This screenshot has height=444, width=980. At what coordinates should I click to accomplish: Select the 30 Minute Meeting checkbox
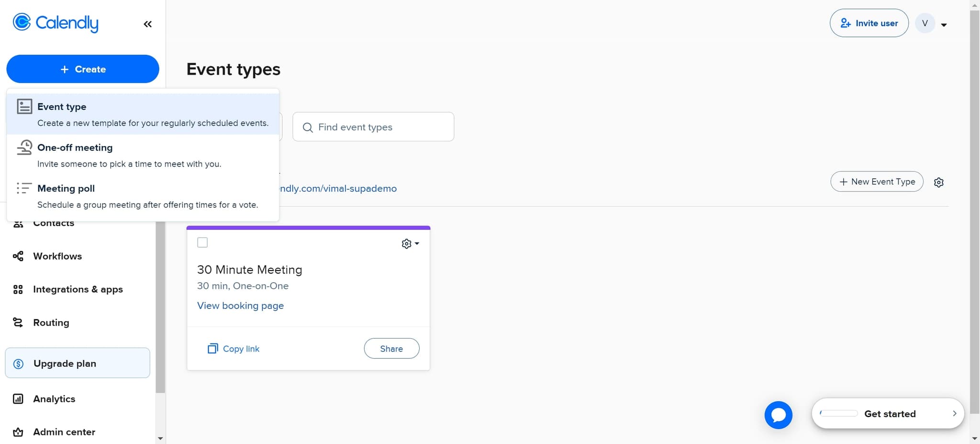pyautogui.click(x=202, y=242)
